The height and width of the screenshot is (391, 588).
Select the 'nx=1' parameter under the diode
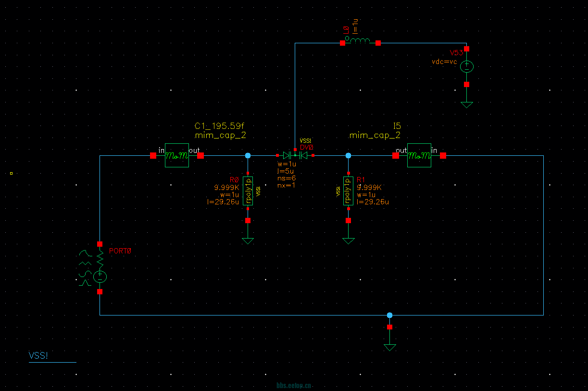[287, 185]
